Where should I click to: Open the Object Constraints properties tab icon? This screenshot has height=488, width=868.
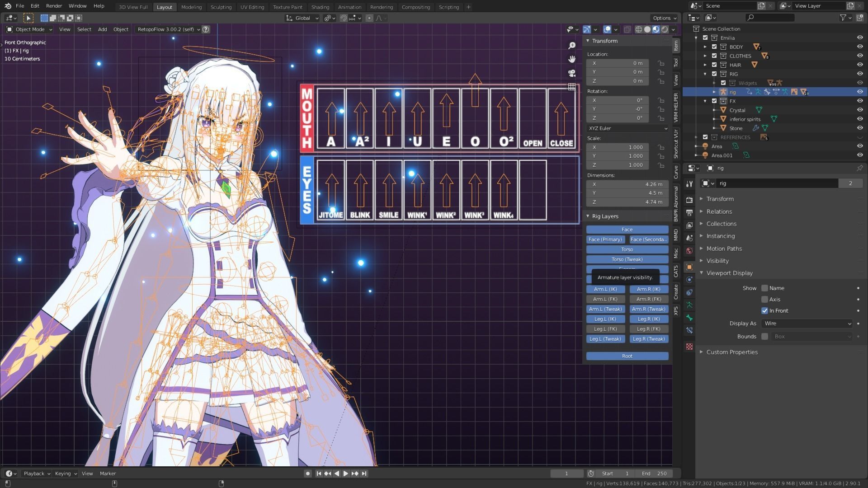[689, 292]
